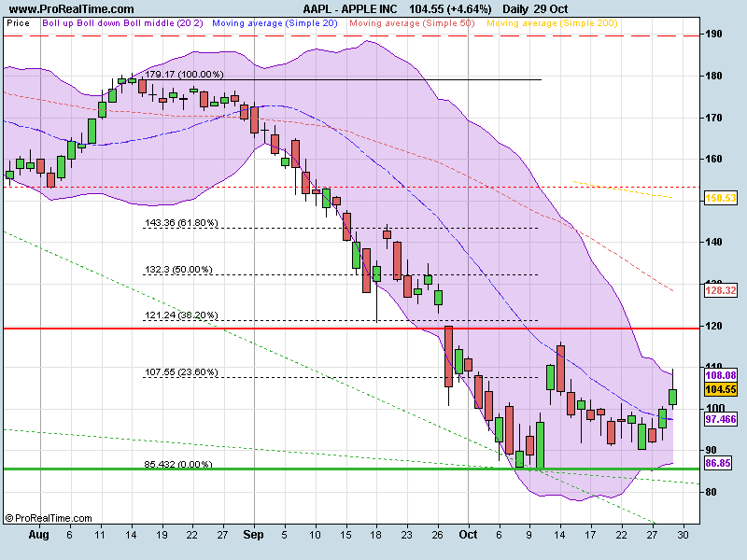Select the 179.17 (100.00%) Fibonacci label
Viewport: 747px width, 560px height.
pos(184,75)
